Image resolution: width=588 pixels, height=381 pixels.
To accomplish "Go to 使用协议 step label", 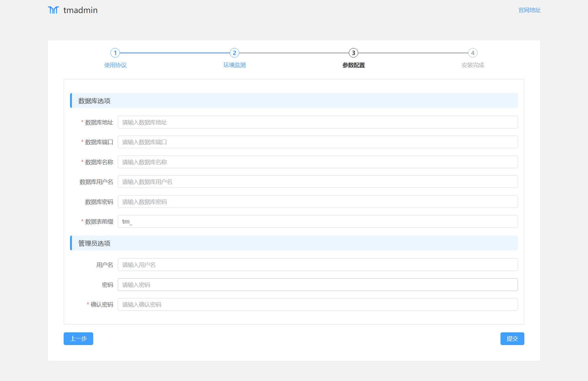I will [x=115, y=65].
